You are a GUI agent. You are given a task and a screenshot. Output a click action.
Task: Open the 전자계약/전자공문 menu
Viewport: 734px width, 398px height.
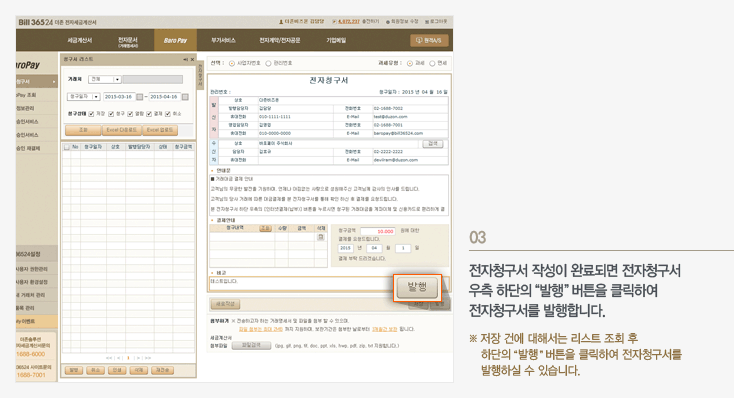[x=280, y=41]
